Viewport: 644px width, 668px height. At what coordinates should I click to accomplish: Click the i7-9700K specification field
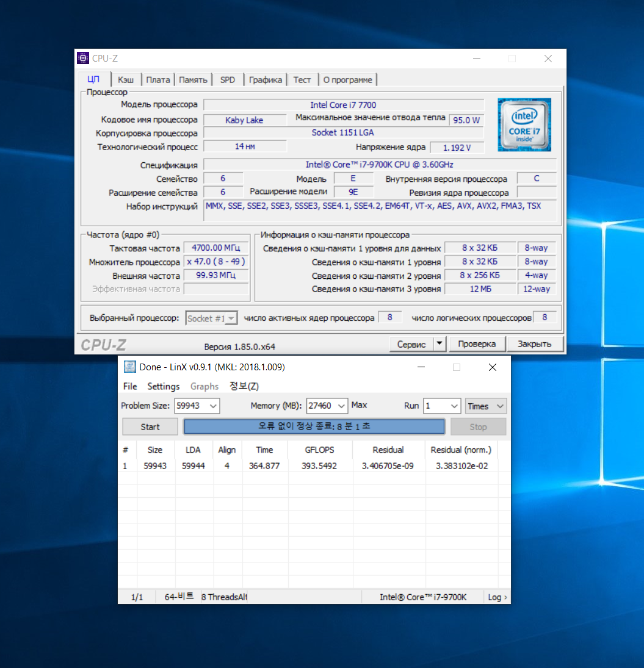380,165
